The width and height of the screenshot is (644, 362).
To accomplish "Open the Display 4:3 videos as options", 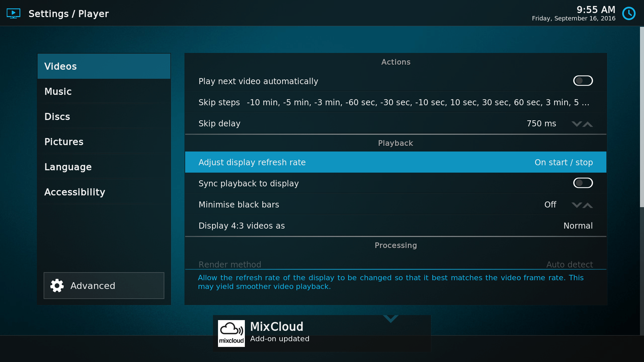I will 396,226.
